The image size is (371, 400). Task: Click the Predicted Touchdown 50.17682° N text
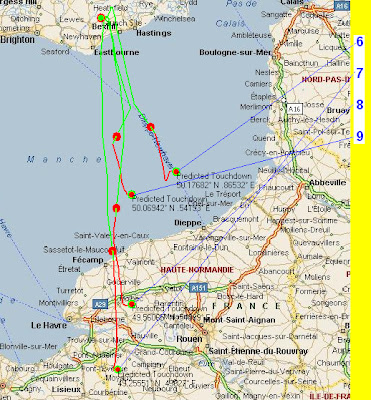[x=215, y=180]
